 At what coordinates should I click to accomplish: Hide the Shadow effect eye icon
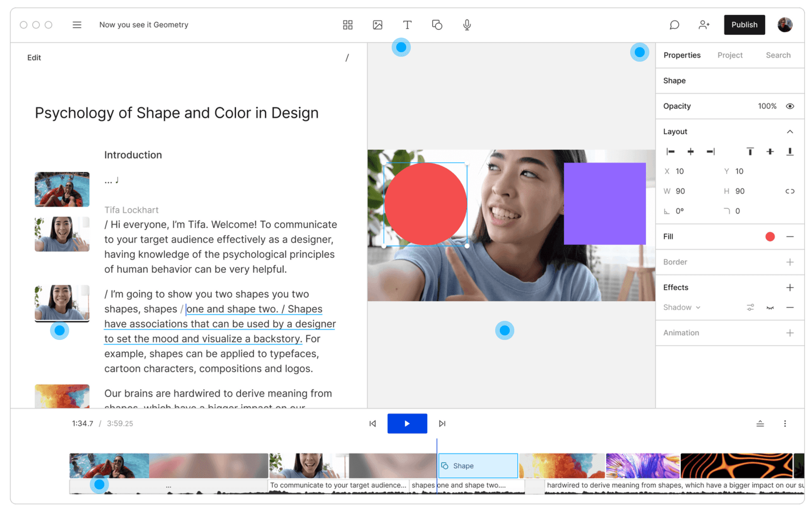[770, 308]
